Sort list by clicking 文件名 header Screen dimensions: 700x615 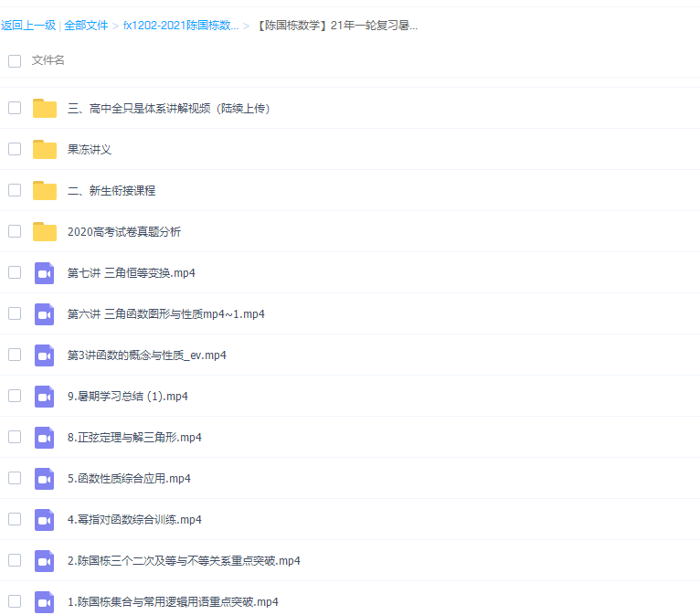pyautogui.click(x=48, y=60)
